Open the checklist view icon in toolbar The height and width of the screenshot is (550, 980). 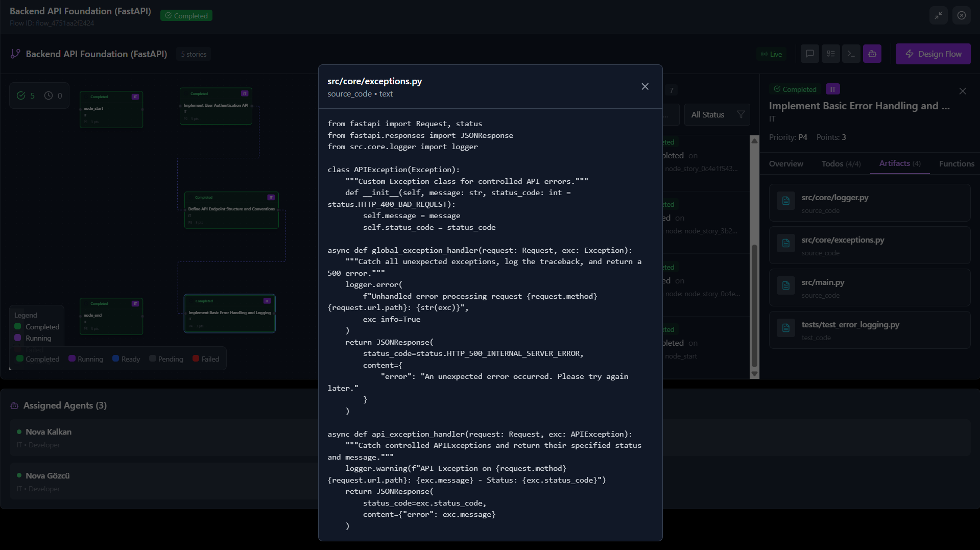click(x=830, y=54)
